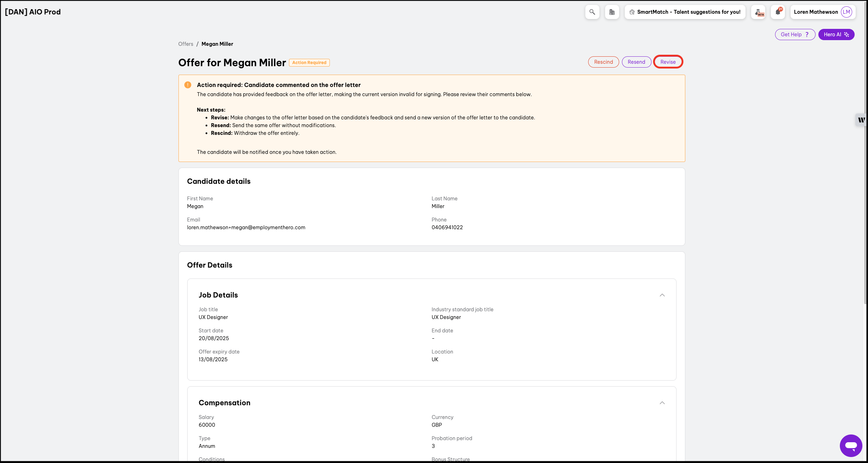Go to Offers breadcrumb

pyautogui.click(x=185, y=44)
